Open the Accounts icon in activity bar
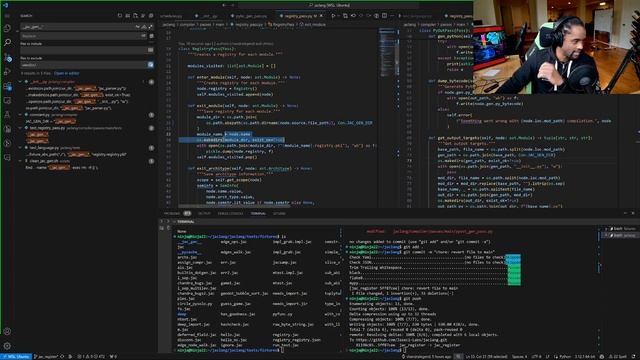Image resolution: width=640 pixels, height=360 pixels. click(x=7, y=331)
